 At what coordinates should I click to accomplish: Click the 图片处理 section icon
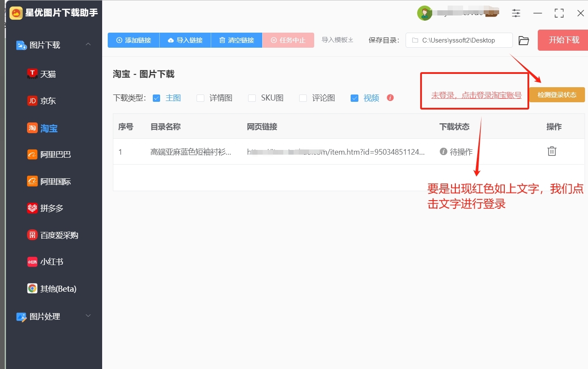click(21, 317)
